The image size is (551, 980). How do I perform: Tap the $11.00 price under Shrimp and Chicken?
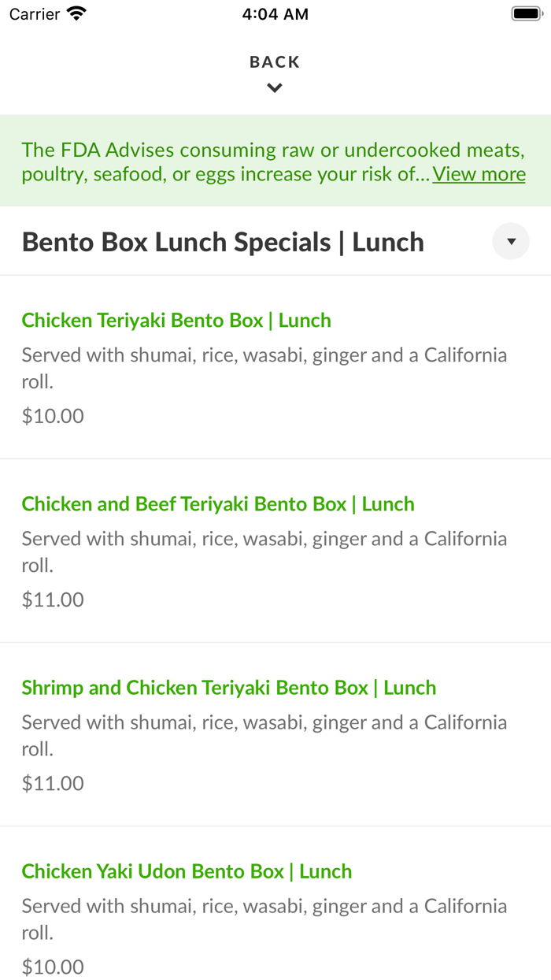click(x=53, y=783)
